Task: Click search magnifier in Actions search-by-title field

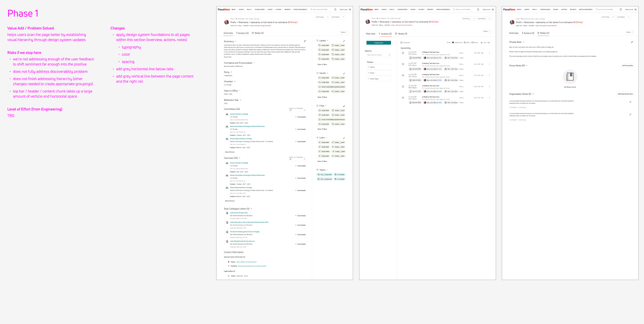Action: 389,55
